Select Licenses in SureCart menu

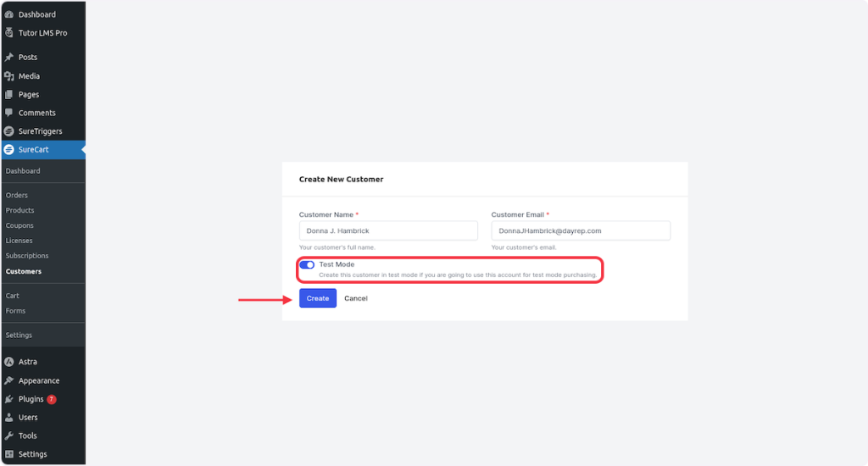click(x=19, y=241)
